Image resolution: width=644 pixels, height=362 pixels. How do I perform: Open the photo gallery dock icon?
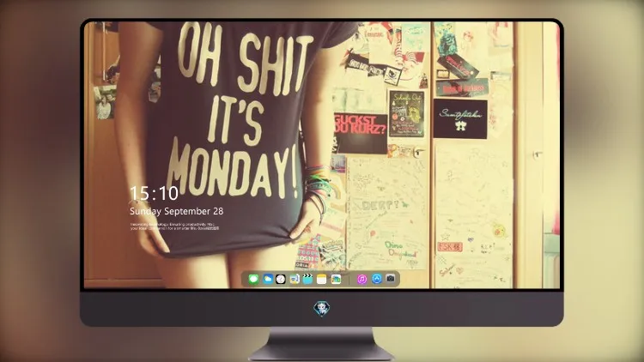click(x=336, y=280)
